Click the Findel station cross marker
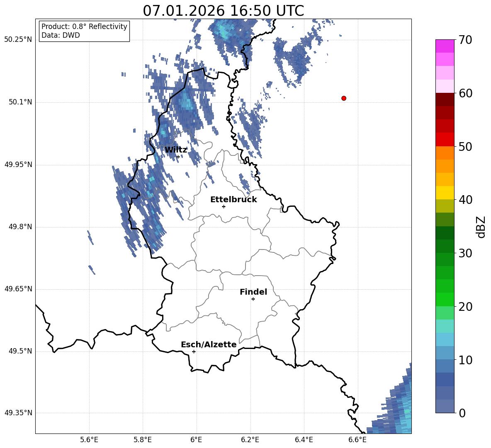The width and height of the screenshot is (491, 448). coord(253,299)
